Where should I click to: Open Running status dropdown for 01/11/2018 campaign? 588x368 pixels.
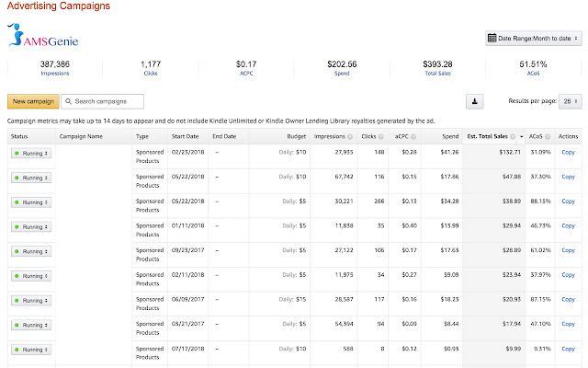tap(31, 227)
